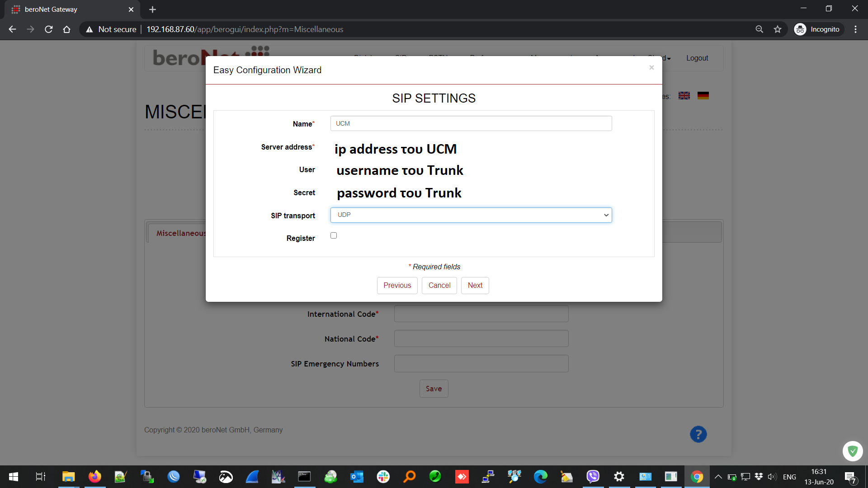Bookmark this page with star icon

click(778, 29)
